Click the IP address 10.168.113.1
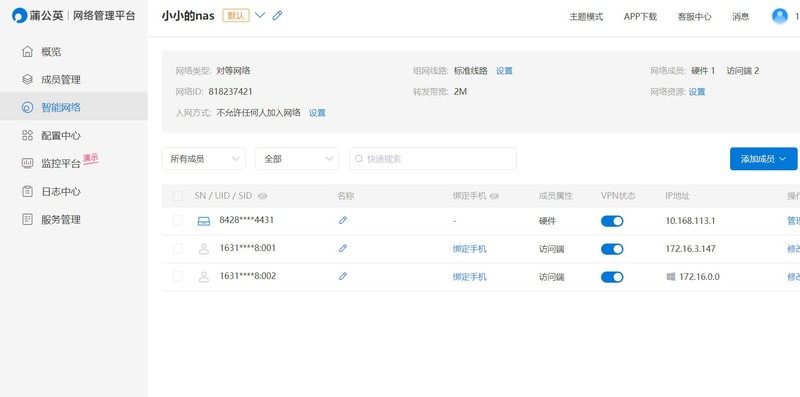Viewport: 800px width, 397px height. 690,221
